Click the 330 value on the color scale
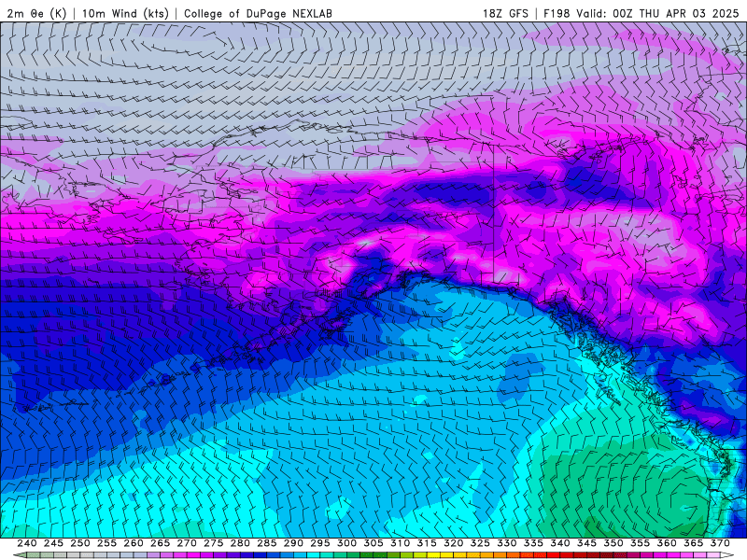This screenshot has width=747, height=560. click(x=507, y=543)
